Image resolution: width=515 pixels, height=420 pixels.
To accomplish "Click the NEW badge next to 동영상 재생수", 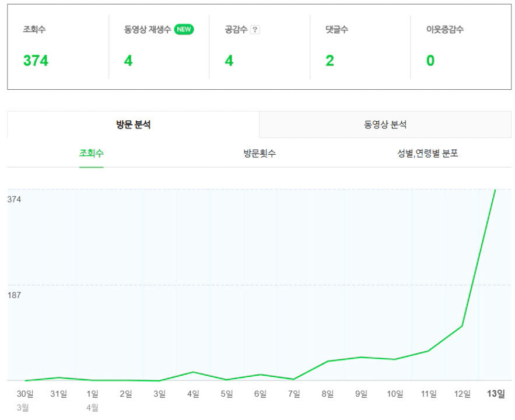I will 184,30.
